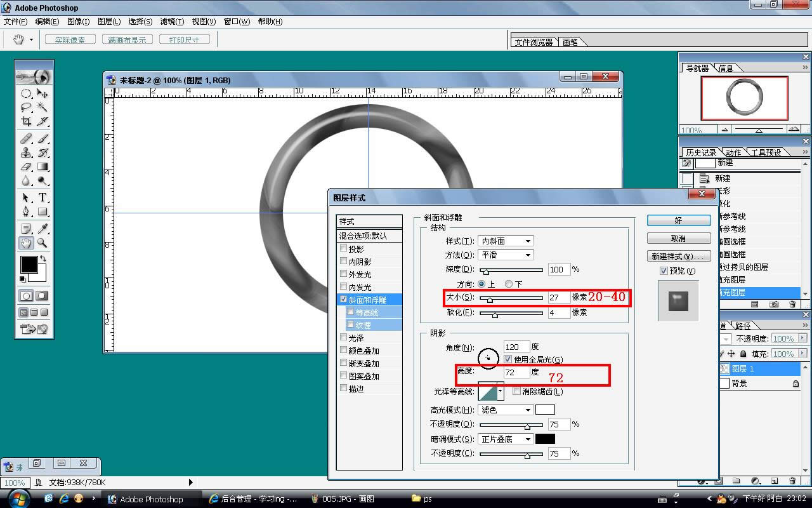Select the Horizontal Type tool
This screenshot has height=508, width=812.
(x=43, y=197)
